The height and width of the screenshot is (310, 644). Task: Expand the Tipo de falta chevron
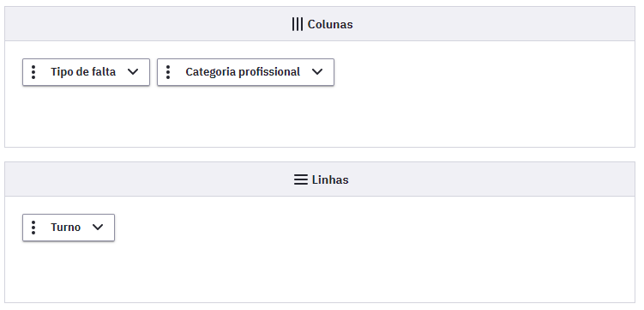click(x=133, y=72)
